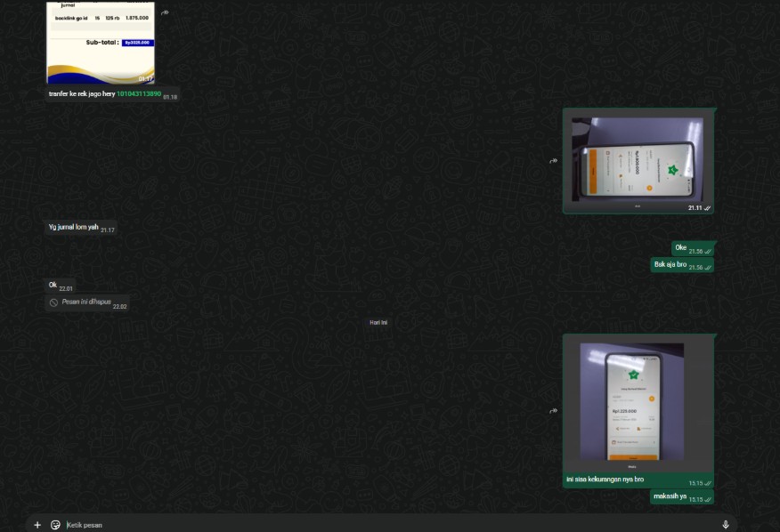Forward the photo captioned 'ini sisa kekurangan nya bro'
This screenshot has width=780, height=532.
pyautogui.click(x=553, y=411)
